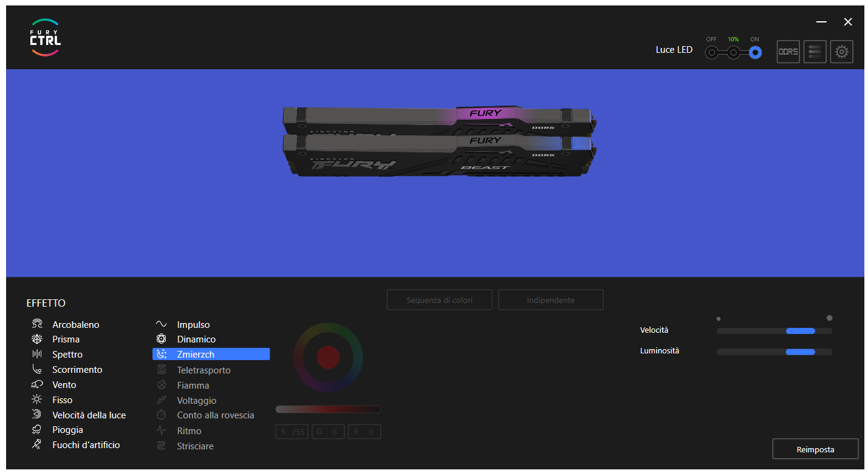Pick the Velocità della luce label
The height and width of the screenshot is (473, 868).
pos(89,415)
